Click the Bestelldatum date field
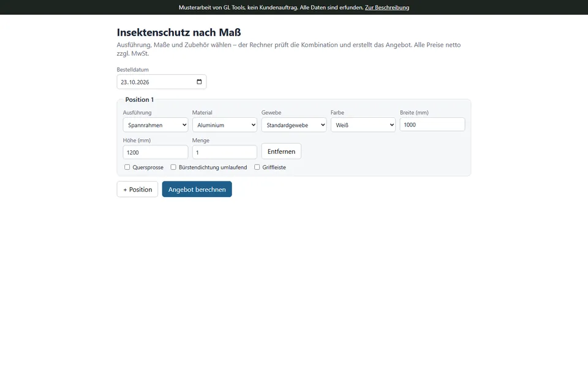Screen dimensions: 588x368 point(162,82)
